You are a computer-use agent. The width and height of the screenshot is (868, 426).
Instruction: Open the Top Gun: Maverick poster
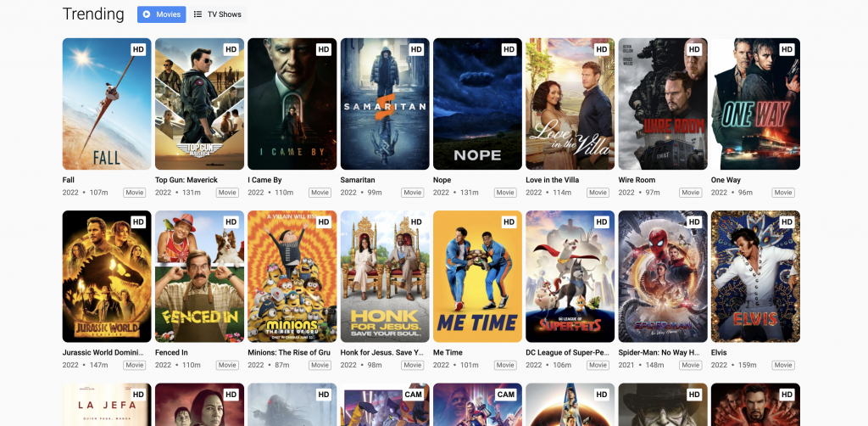pos(199,104)
